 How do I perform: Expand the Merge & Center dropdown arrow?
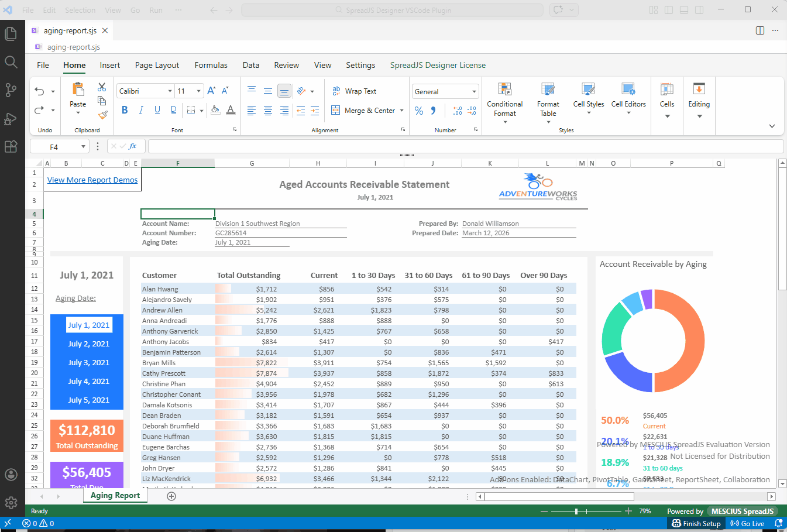(402, 111)
